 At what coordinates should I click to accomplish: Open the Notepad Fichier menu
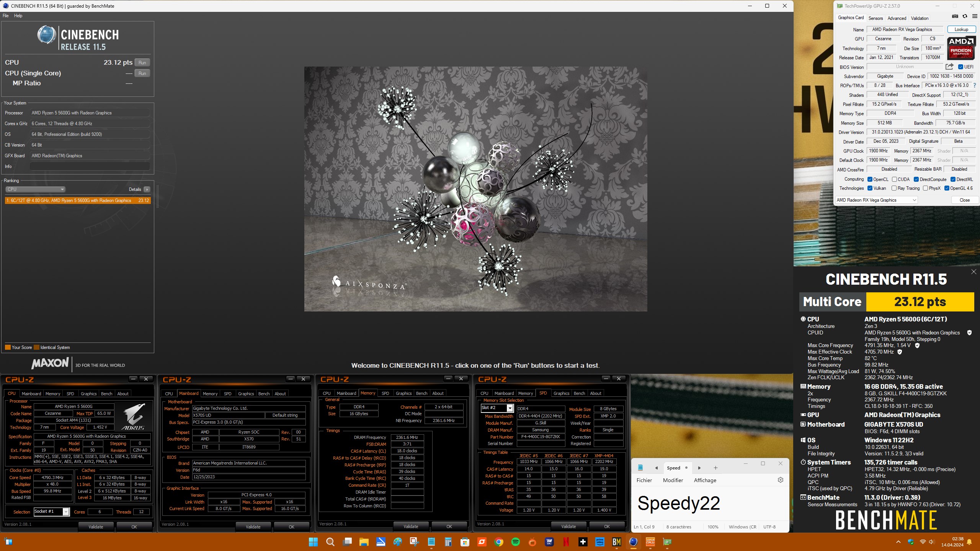tap(644, 480)
